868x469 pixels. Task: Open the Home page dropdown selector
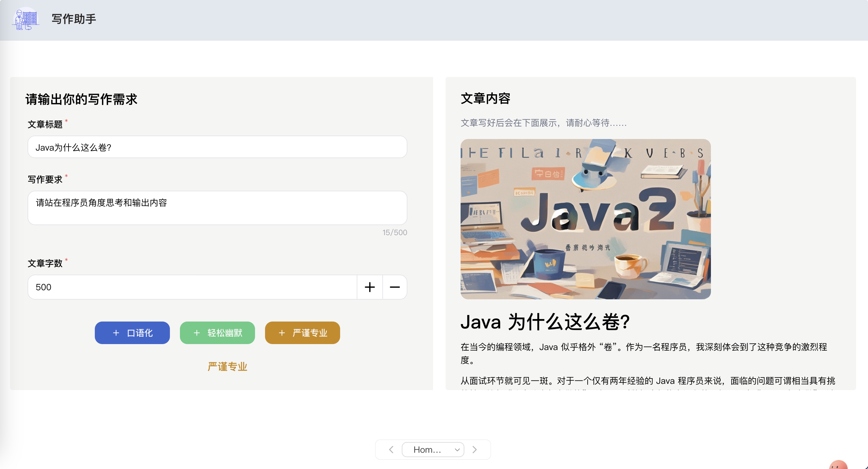tap(433, 450)
